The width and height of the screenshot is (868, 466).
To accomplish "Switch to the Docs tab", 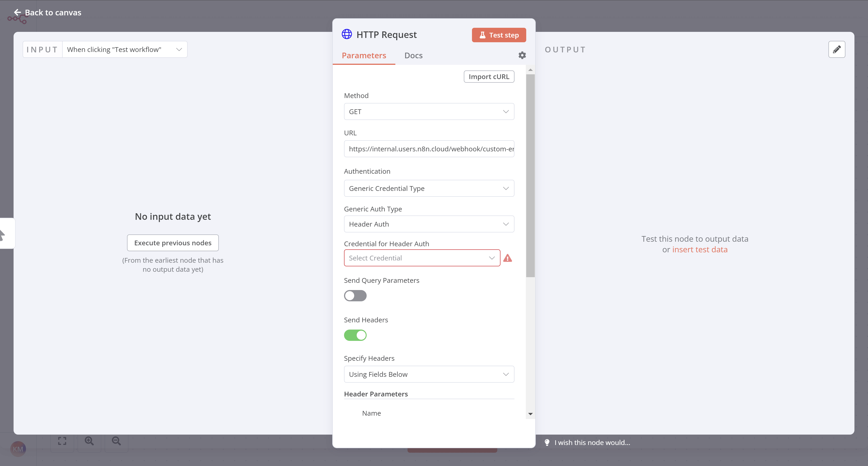I will click(x=413, y=55).
